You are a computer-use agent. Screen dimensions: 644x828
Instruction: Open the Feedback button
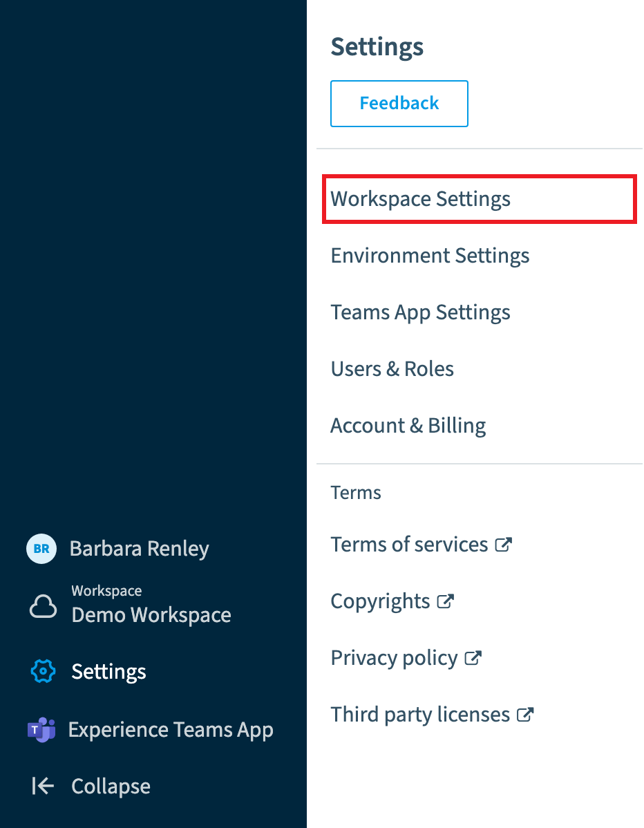(399, 104)
